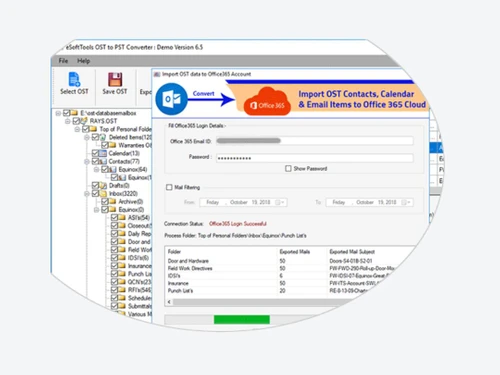Collapse the Equinox(0) inbox subfolder node
The height and width of the screenshot is (375, 500).
[x=97, y=210]
